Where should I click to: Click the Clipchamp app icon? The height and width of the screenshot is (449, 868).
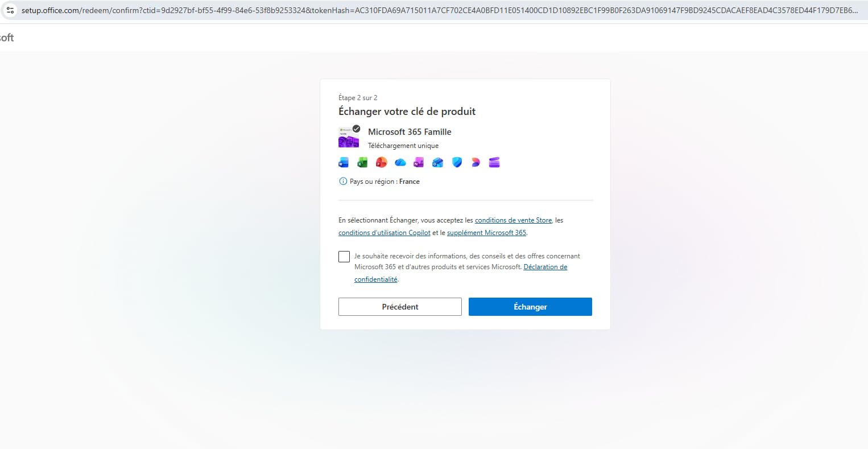point(494,163)
